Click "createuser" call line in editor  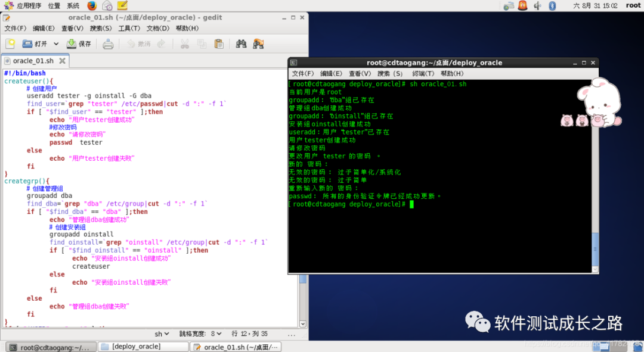coord(91,266)
